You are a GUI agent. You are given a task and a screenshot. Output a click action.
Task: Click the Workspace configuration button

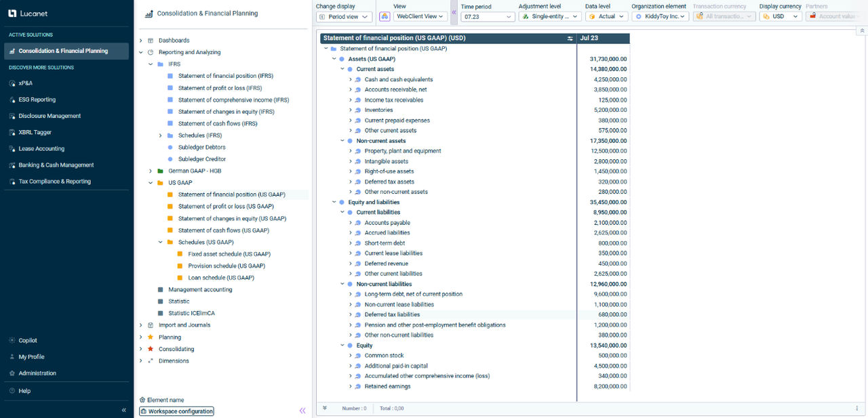(176, 411)
